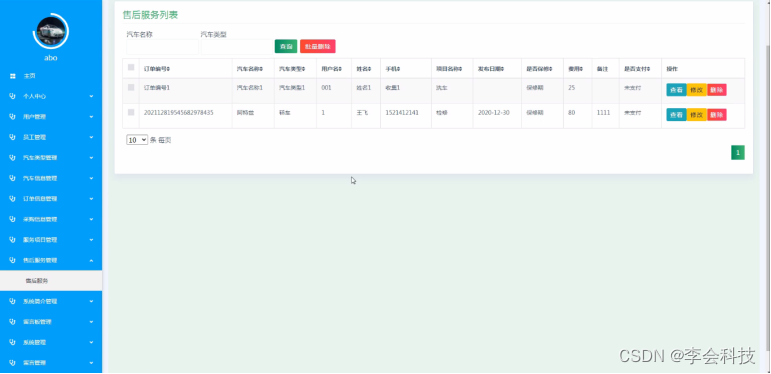Expand 汽车信息管理 with its chevron
Image resolution: width=771 pixels, height=374 pixels.
(x=91, y=178)
